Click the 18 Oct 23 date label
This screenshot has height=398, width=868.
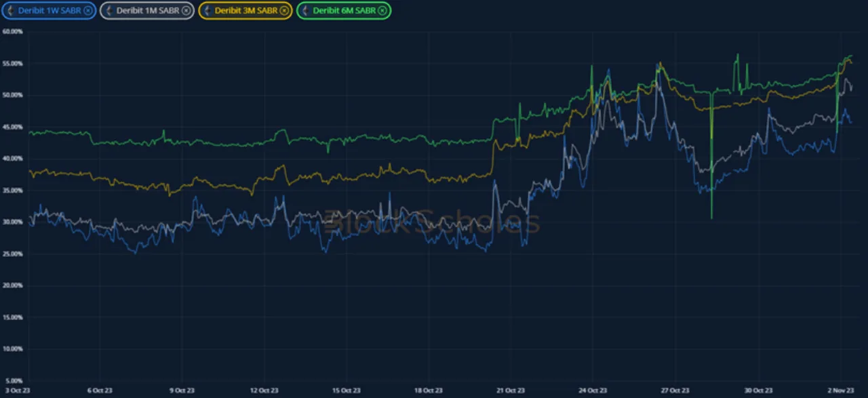[429, 391]
